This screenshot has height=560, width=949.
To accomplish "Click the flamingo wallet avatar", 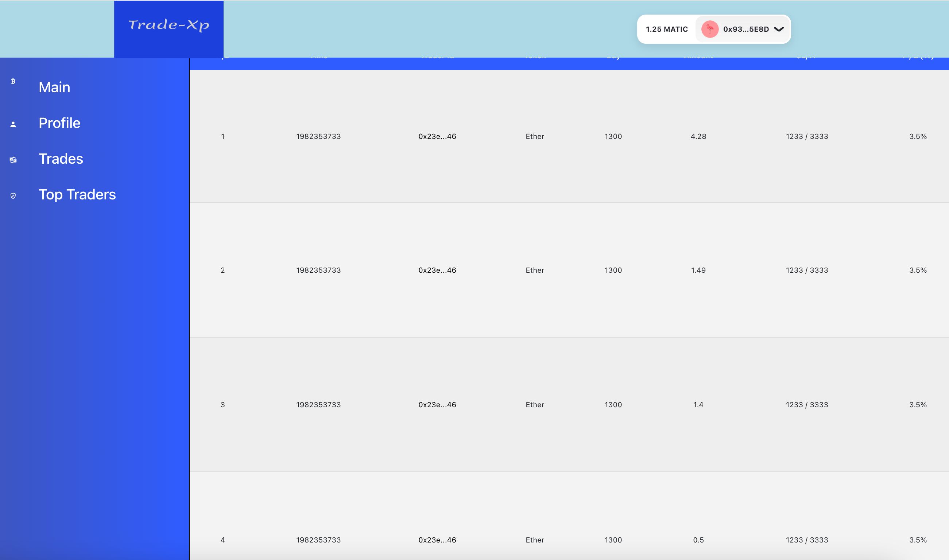I will (x=710, y=29).
